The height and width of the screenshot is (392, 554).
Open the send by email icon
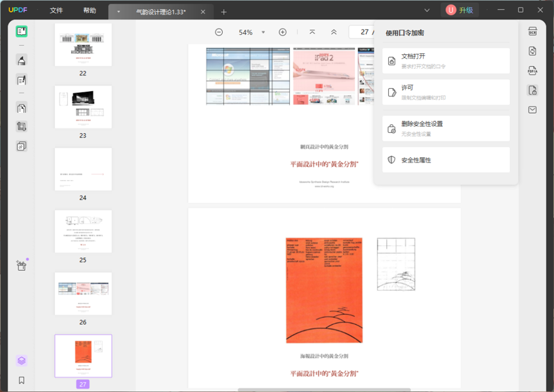click(532, 110)
